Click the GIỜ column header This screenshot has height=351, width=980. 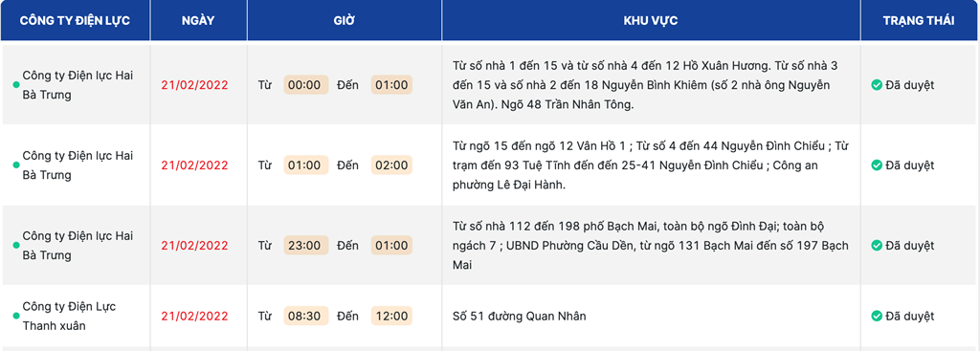[345, 20]
